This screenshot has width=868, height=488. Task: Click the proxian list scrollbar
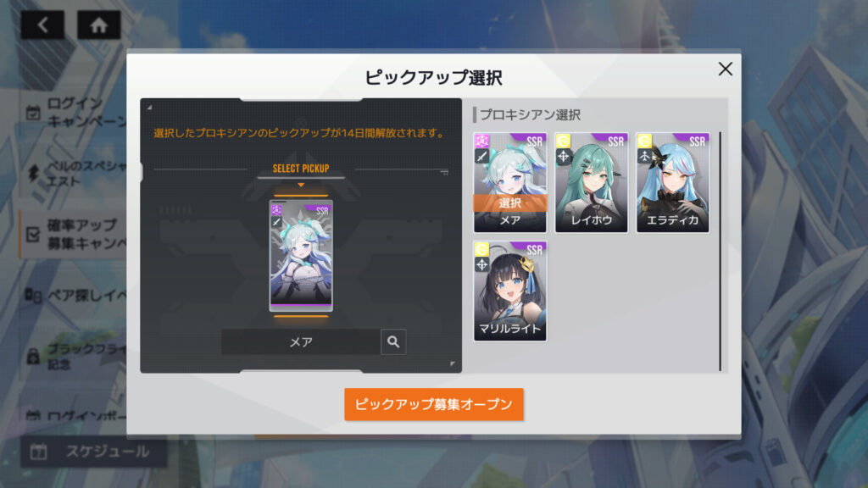coord(721,251)
